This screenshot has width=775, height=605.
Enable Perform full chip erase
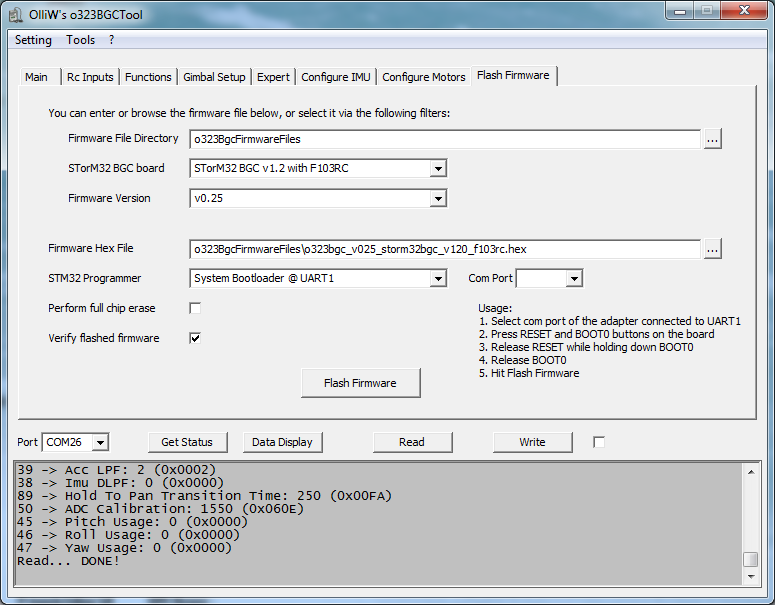coord(196,308)
